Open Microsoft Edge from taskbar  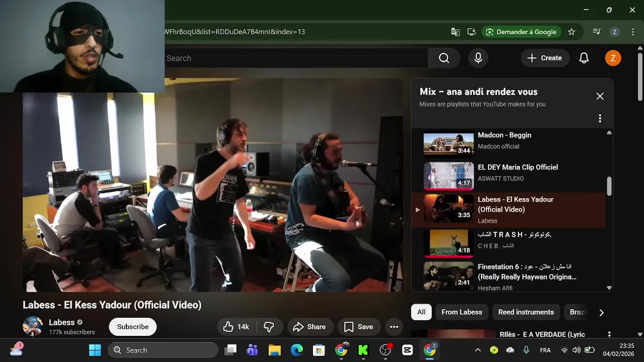[296, 350]
